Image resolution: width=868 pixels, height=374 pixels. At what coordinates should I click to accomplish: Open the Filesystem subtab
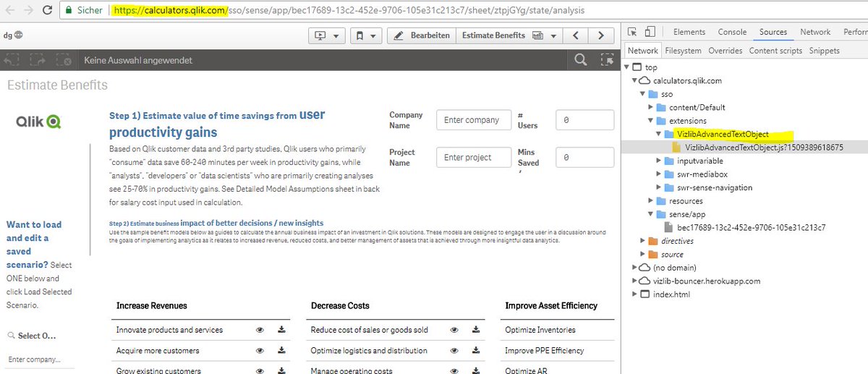683,51
